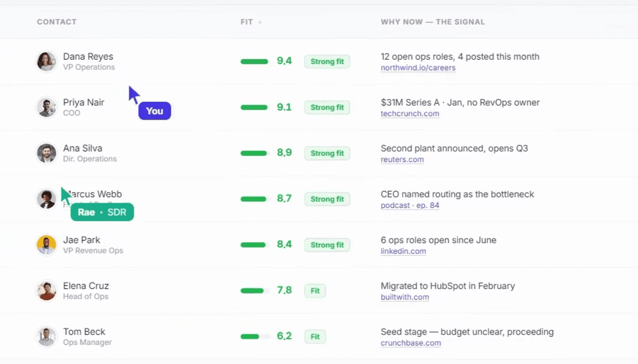This screenshot has height=364, width=638.
Task: Click Tom Beck's avatar photo
Action: (x=47, y=336)
